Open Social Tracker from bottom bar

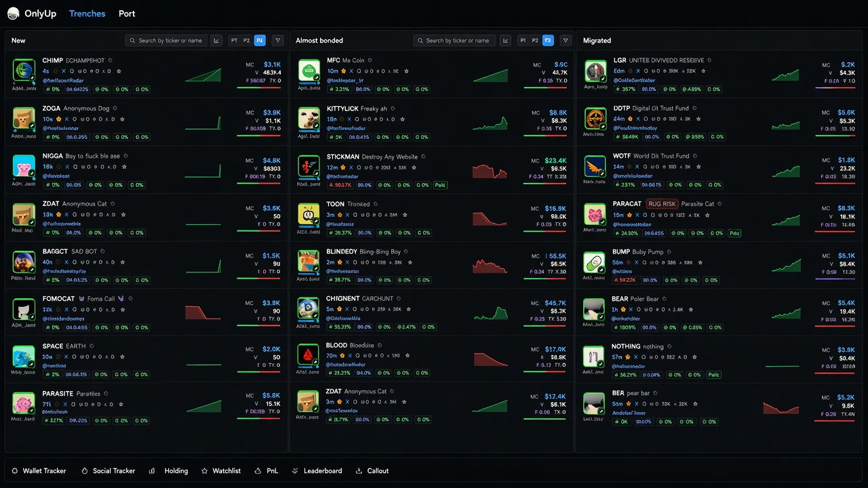(108, 471)
